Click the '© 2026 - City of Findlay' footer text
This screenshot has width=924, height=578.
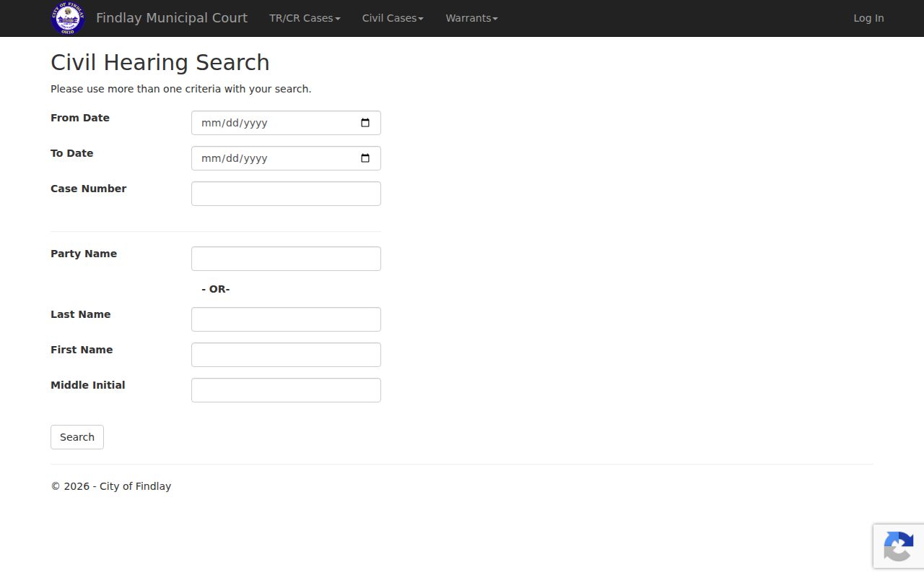click(111, 486)
